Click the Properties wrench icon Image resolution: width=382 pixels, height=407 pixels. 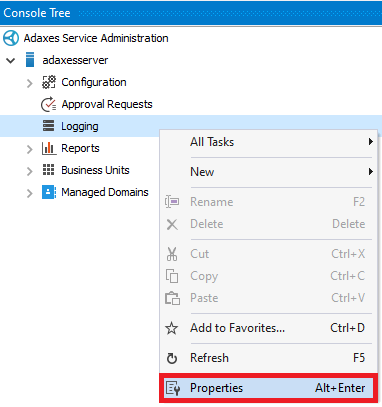tap(173, 388)
